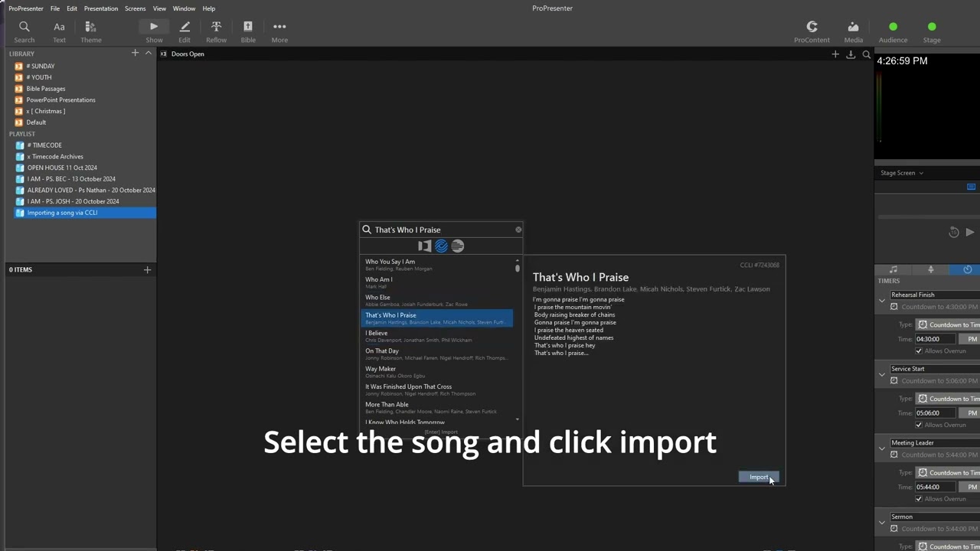Open Stage Screen dropdown
980x551 pixels.
click(x=902, y=173)
